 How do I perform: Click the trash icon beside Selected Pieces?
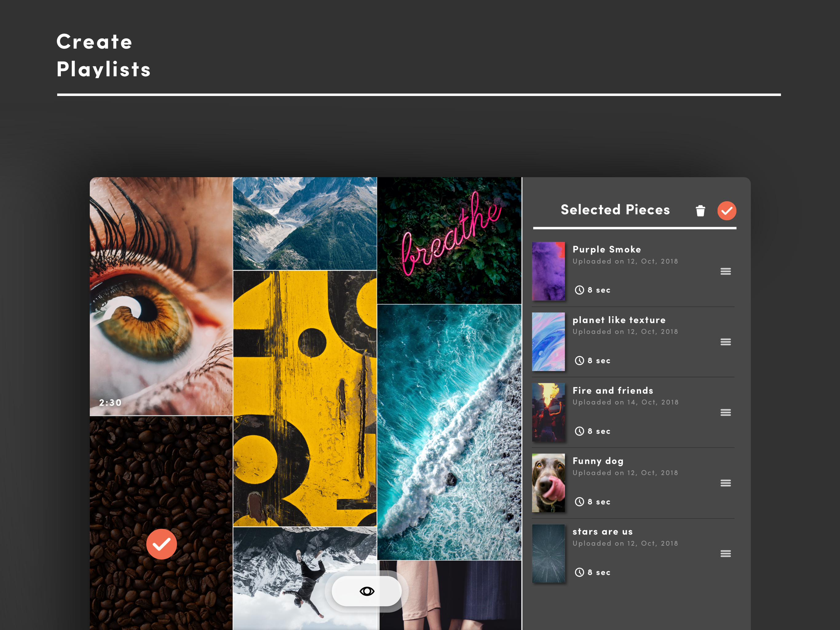coord(700,210)
